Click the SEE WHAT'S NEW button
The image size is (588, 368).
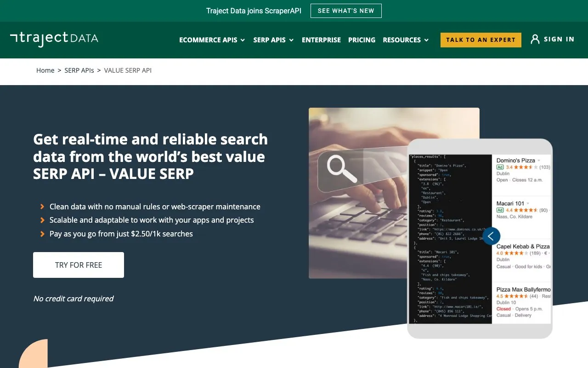pyautogui.click(x=346, y=11)
